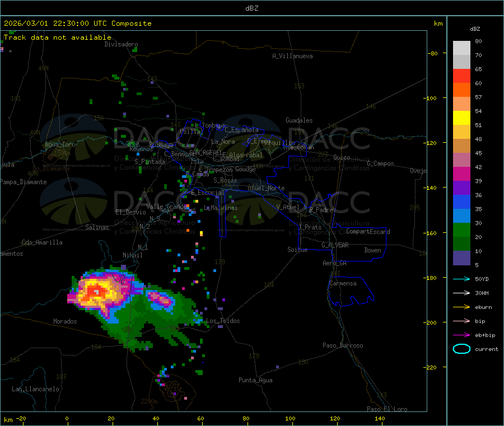Click the Nihuil location label
The width and height of the screenshot is (504, 426).
pyautogui.click(x=132, y=255)
